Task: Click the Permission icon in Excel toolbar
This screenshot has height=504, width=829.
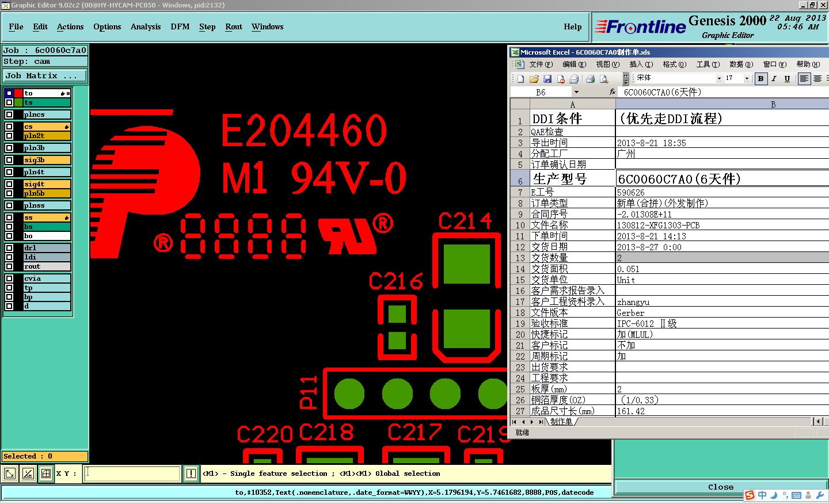Action: click(561, 79)
